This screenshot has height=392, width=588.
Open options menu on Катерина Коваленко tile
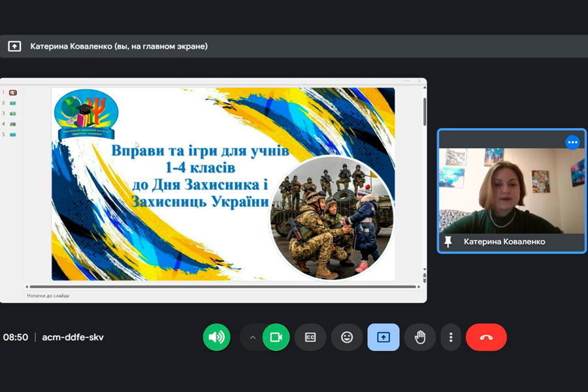(572, 142)
